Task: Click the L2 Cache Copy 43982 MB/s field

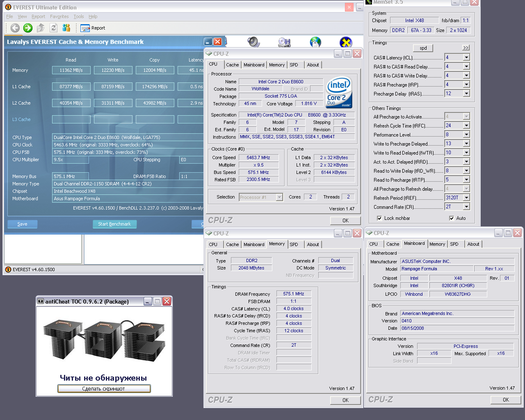Action: pos(155,103)
